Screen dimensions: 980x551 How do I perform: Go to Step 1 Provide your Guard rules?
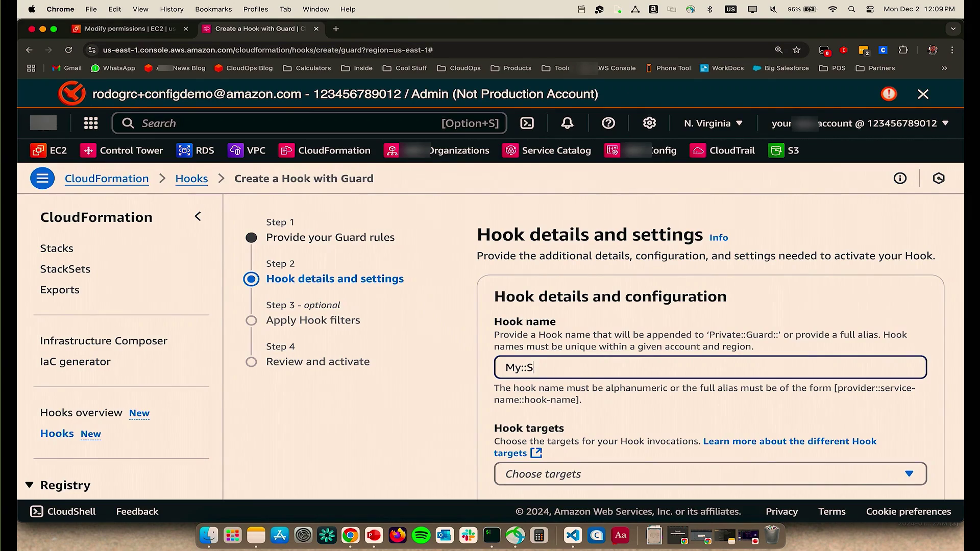click(x=330, y=237)
